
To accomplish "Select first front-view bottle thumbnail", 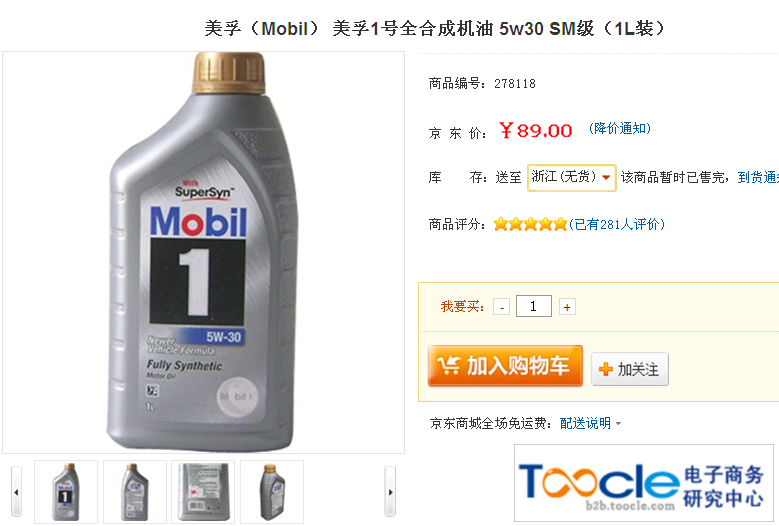I will click(x=66, y=492).
